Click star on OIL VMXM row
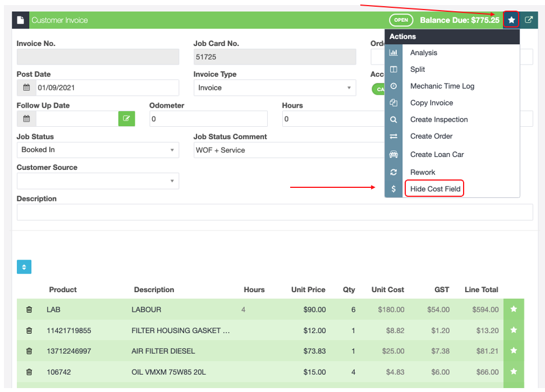Viewport: 545px width, 392px height. click(x=514, y=371)
